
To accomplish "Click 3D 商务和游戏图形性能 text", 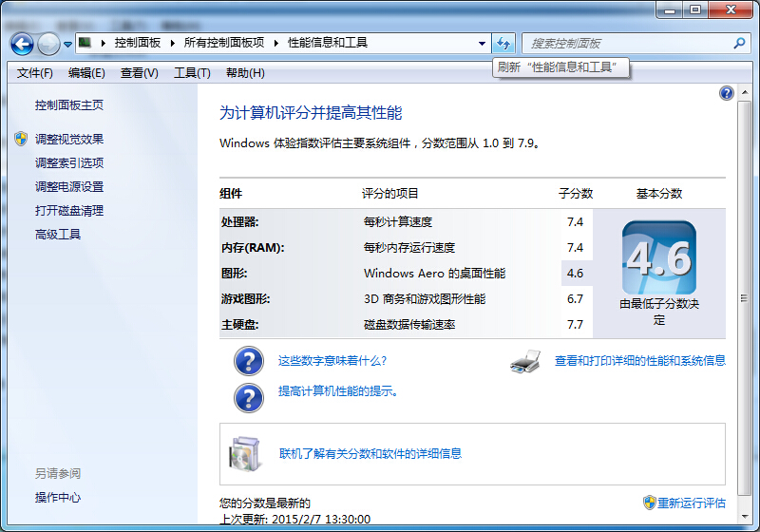I will click(x=425, y=299).
